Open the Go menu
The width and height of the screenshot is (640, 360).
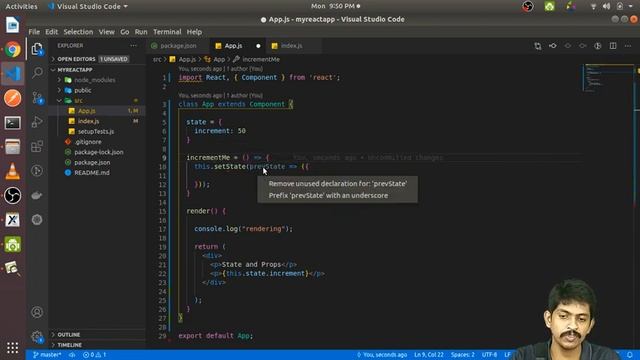coord(124,32)
